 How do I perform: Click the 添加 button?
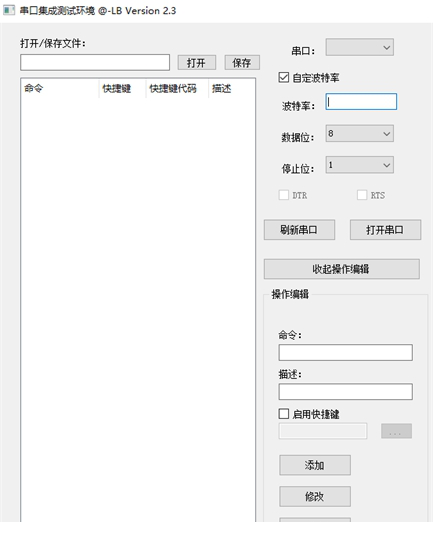(315, 465)
